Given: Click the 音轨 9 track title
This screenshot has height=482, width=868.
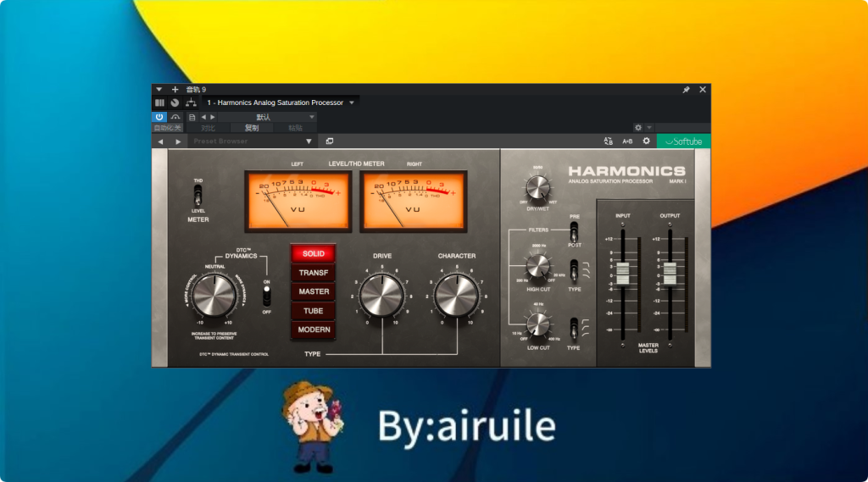Looking at the screenshot, I should (x=196, y=89).
